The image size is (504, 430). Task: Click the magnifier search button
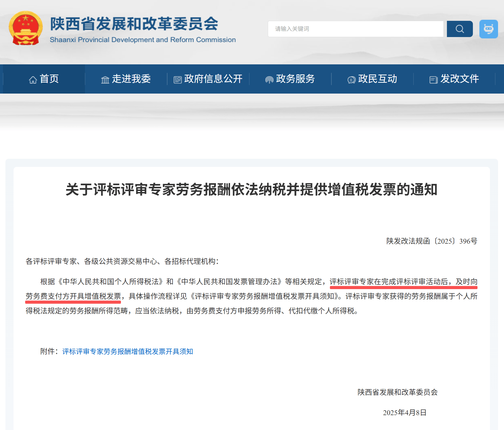coord(459,29)
